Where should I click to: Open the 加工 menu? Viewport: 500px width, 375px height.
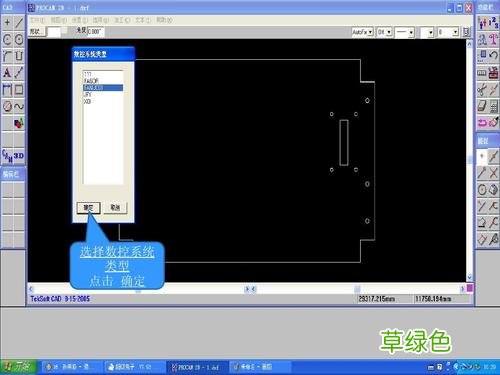point(122,20)
